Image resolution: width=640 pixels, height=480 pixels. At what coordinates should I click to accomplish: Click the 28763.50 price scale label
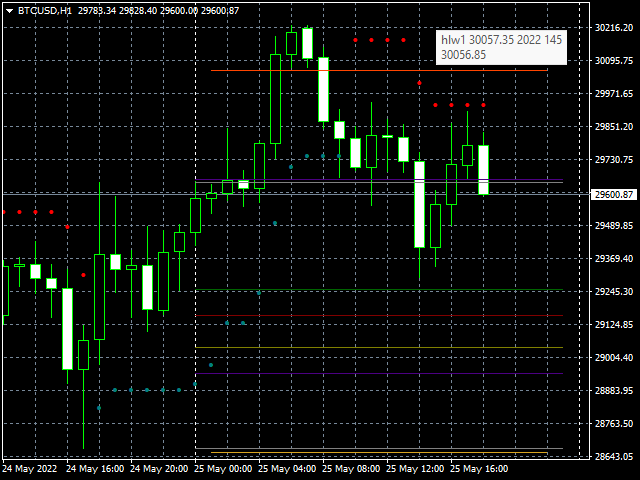614,424
